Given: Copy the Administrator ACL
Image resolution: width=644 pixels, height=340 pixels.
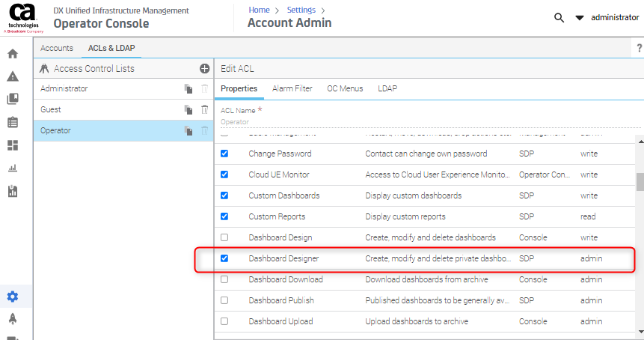Looking at the screenshot, I should (x=188, y=89).
